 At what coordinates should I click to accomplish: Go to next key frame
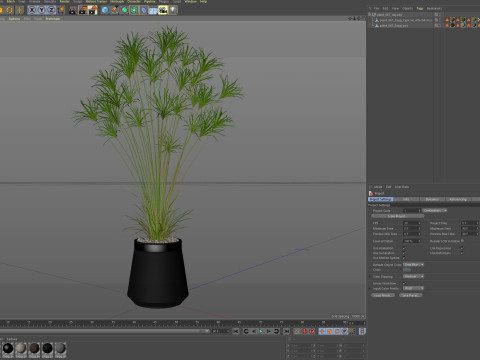[x=276, y=331]
